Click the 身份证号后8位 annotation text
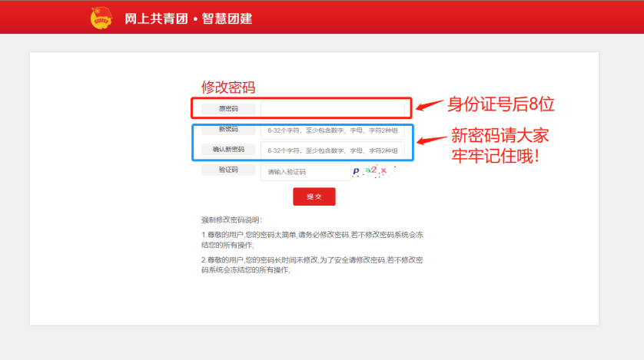Viewport: 644px width, 360px height. [x=501, y=104]
